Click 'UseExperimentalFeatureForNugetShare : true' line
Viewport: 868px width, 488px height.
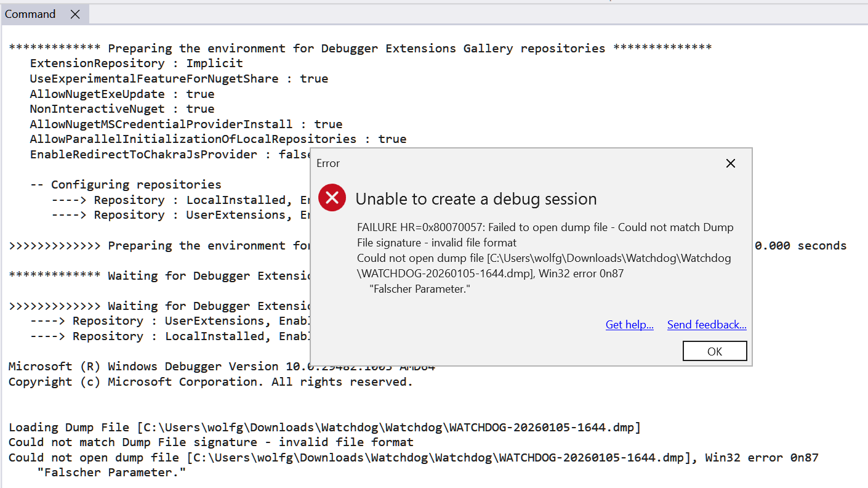pos(179,79)
